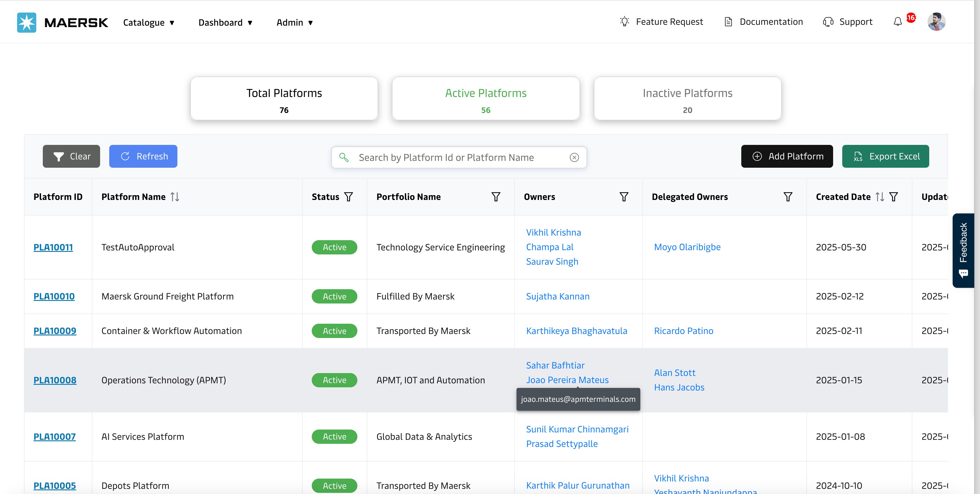Image resolution: width=980 pixels, height=494 pixels.
Task: Click delegated owner Moyo Olaribigbe
Action: point(687,247)
